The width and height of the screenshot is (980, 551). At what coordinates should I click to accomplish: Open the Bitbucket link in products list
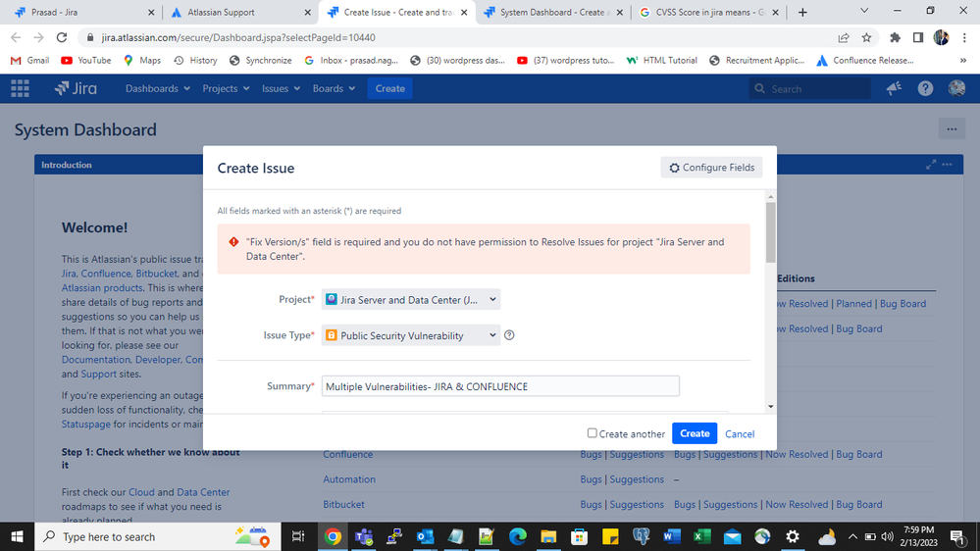[x=343, y=504]
